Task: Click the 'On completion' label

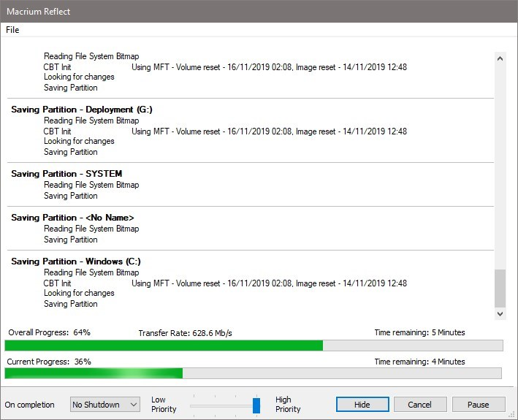Action: pyautogui.click(x=29, y=405)
